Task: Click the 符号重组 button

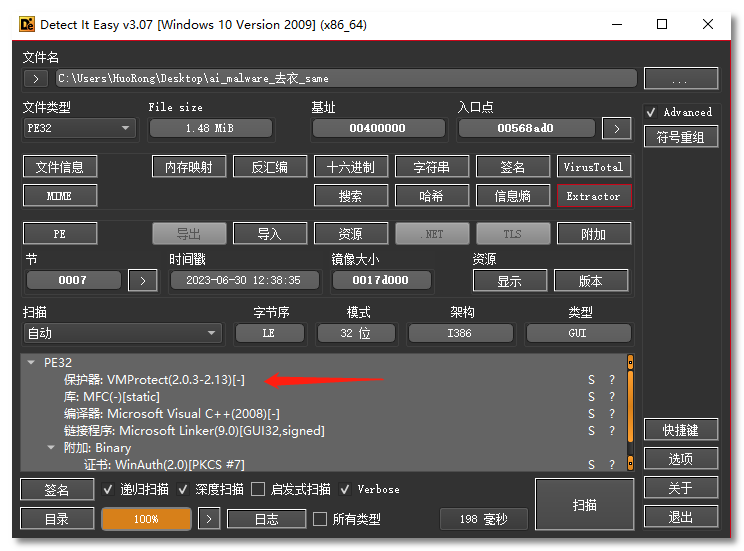Action: (x=680, y=137)
